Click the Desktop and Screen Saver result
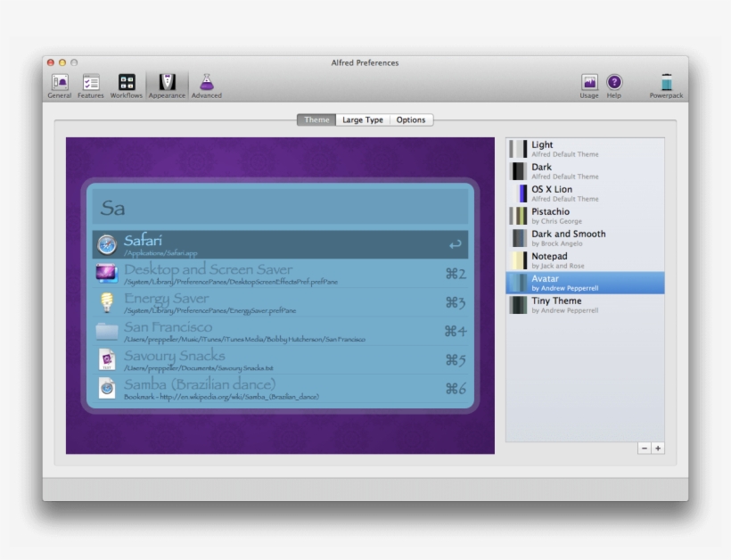 (x=280, y=274)
